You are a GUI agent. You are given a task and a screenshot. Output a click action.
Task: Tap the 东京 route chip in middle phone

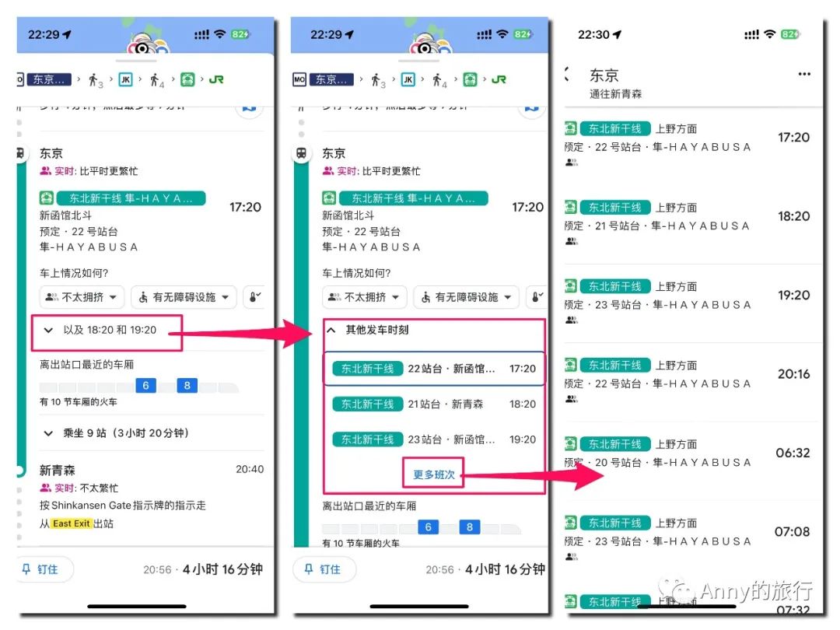click(331, 80)
